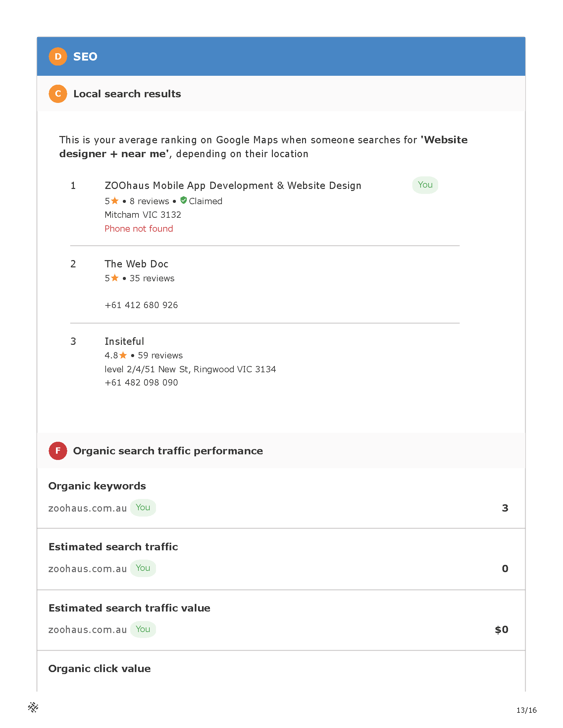Screen dimensions: 563x728
Task: Open the Insiteful listing
Action: tap(124, 341)
